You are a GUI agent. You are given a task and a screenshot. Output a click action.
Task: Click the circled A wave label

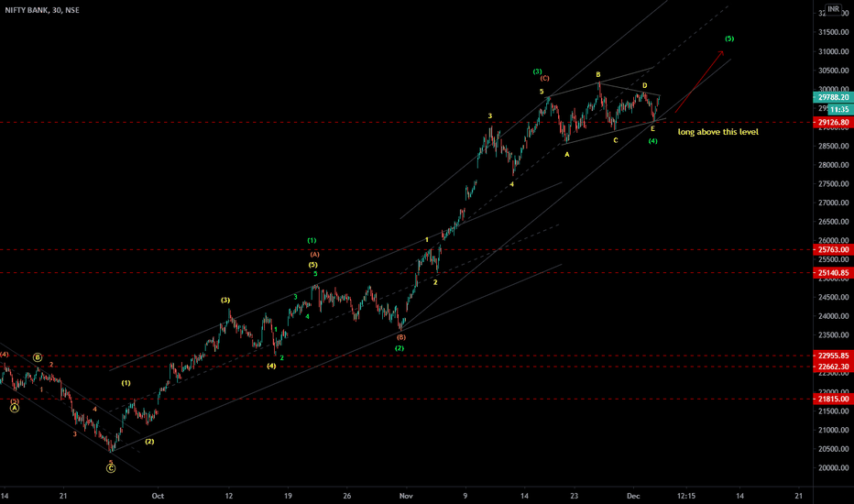pyautogui.click(x=15, y=408)
